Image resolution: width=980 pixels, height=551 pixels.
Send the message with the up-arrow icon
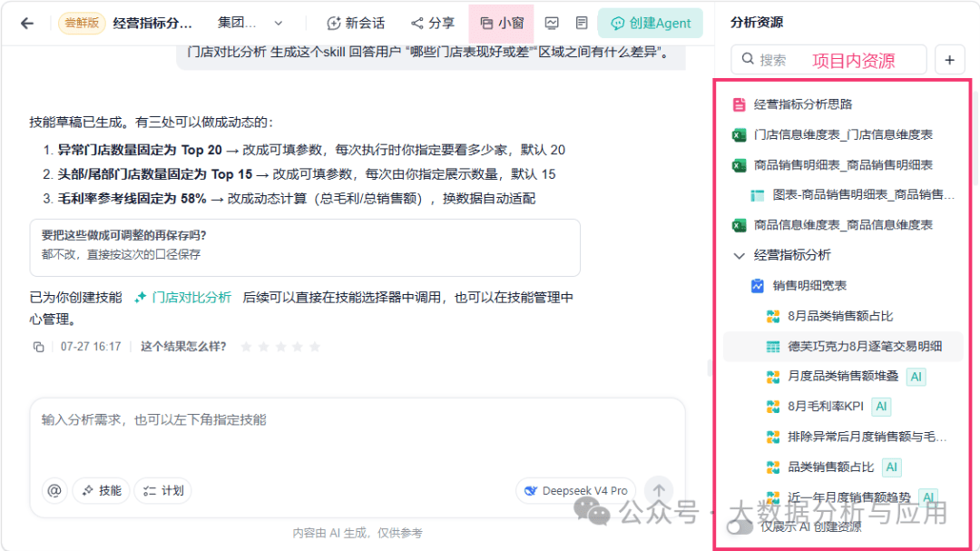(x=659, y=490)
